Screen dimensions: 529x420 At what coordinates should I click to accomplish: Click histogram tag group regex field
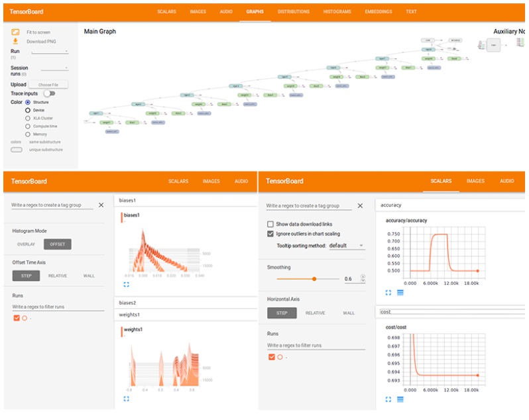click(x=52, y=205)
